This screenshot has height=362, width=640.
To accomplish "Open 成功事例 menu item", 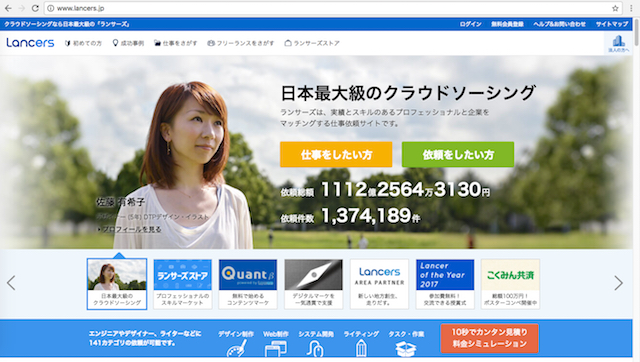I will [x=128, y=43].
